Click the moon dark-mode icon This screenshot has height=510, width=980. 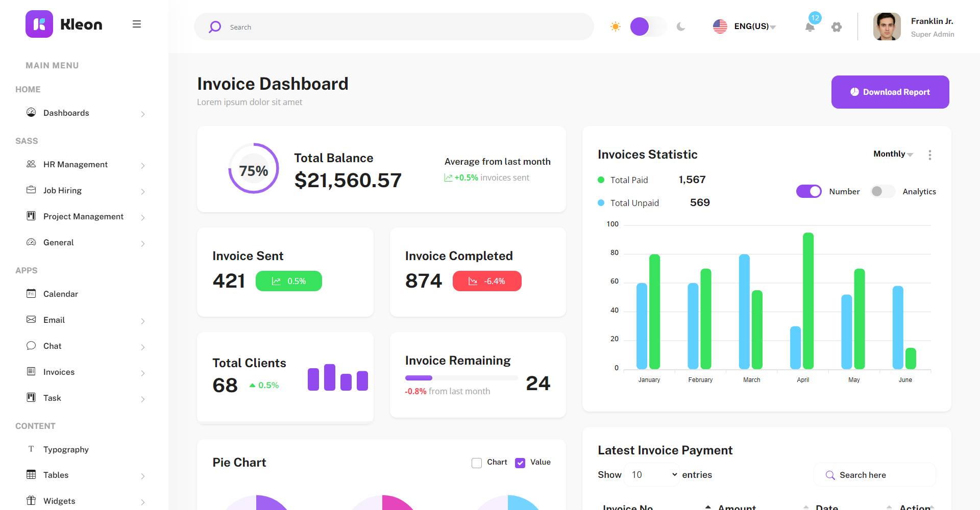pos(681,27)
